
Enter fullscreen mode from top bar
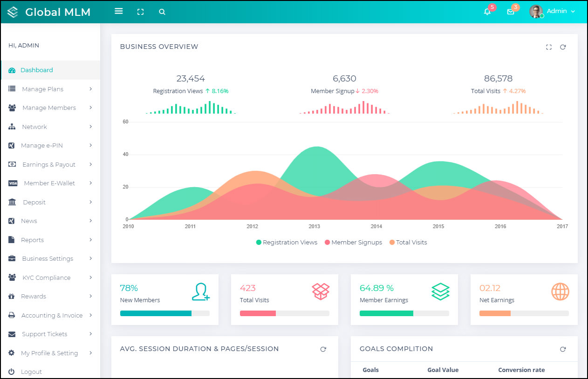[x=140, y=12]
